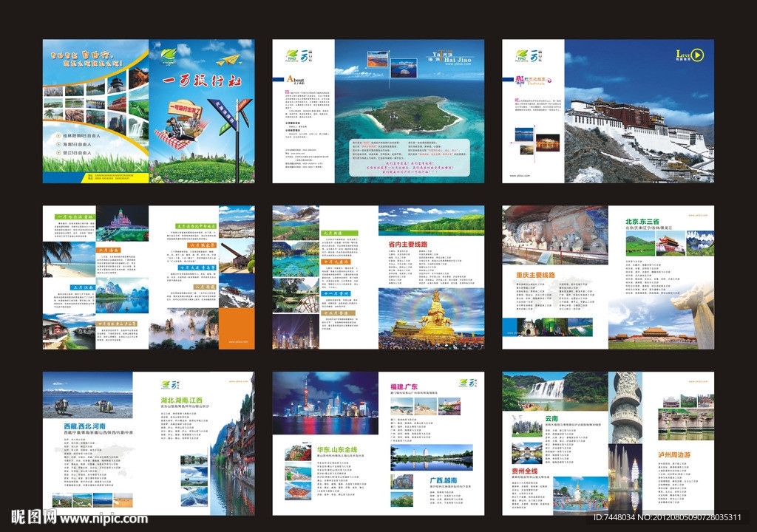757x532 pixels.
Task: Click the palm tree beach photo
Action: (69, 260)
